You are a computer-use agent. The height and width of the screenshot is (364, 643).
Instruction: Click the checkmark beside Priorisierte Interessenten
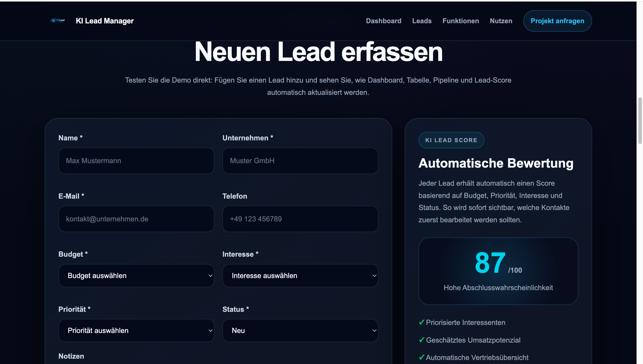pos(422,322)
